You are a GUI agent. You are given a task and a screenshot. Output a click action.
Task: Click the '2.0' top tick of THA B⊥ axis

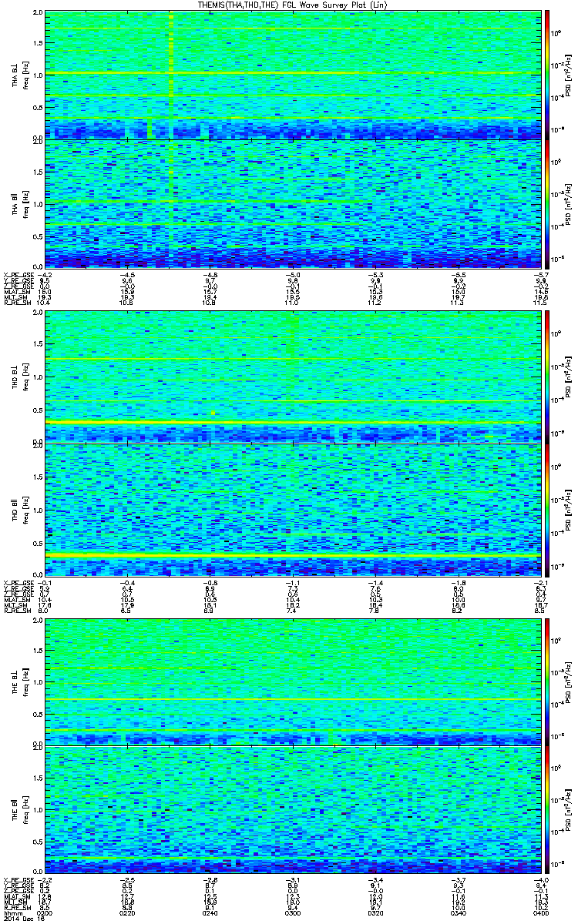click(38, 14)
